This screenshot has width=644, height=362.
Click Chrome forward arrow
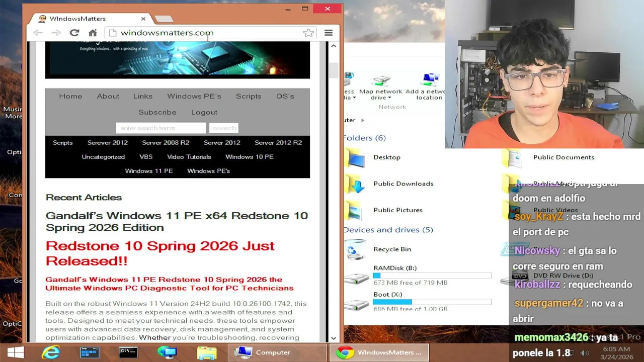click(x=56, y=33)
